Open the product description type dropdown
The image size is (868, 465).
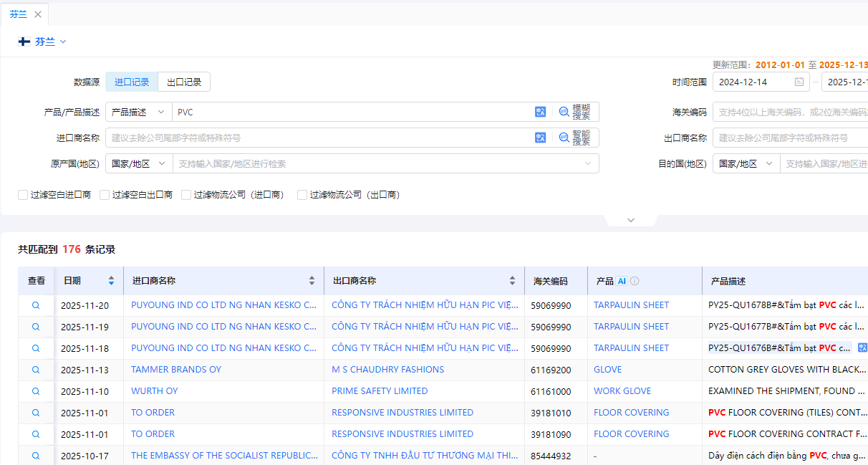coord(138,112)
